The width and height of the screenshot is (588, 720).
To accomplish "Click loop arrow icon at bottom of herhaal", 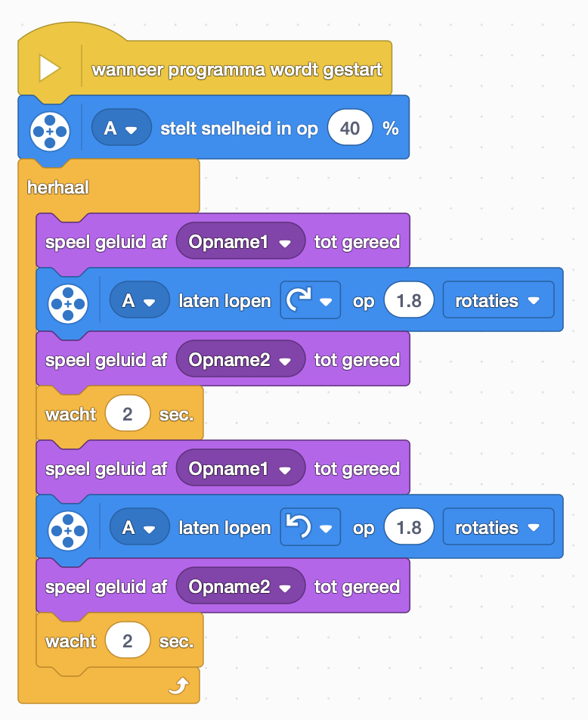I will click(178, 686).
